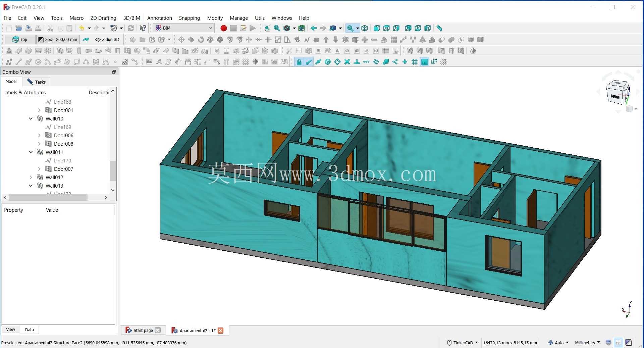This screenshot has height=348, width=644.
Task: Collapse the Wall010 tree item
Action: tap(31, 118)
